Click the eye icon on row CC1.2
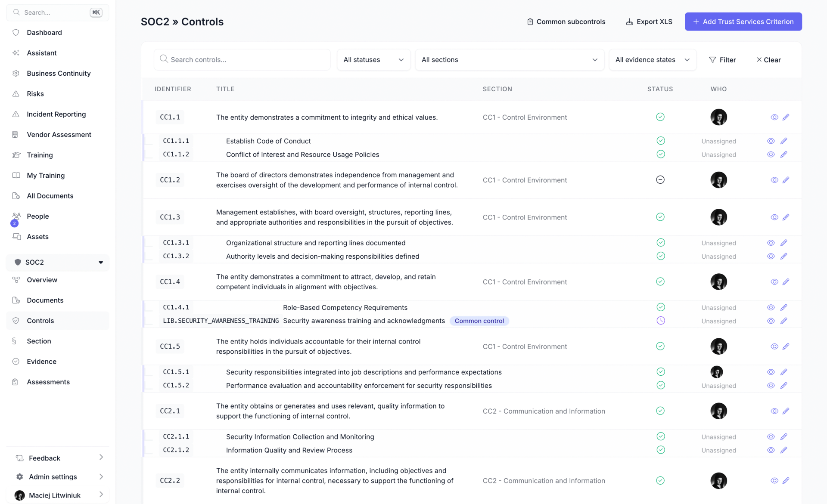This screenshot has width=827, height=504. (774, 180)
